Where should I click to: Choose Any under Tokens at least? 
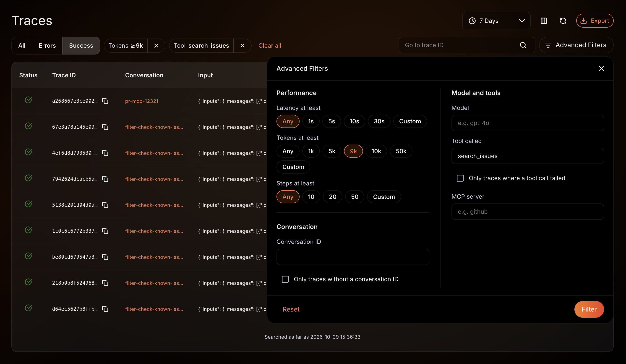pos(288,151)
